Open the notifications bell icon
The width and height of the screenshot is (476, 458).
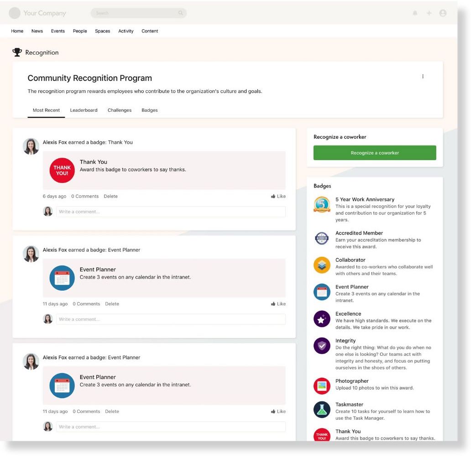(415, 13)
